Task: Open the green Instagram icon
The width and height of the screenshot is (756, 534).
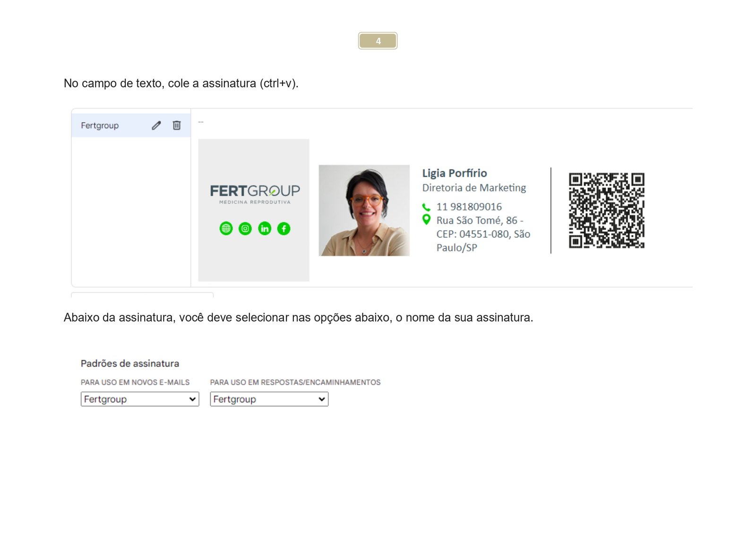Action: [x=245, y=229]
